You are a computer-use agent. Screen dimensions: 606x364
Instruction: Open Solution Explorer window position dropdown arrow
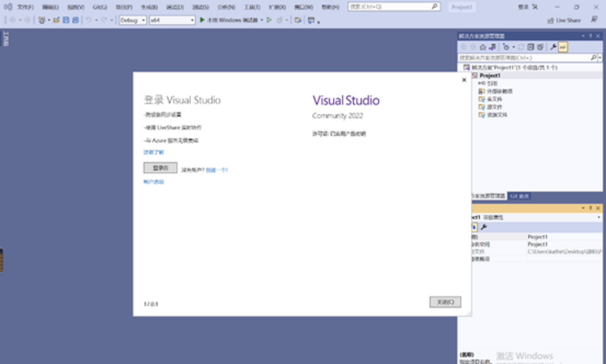click(x=583, y=36)
